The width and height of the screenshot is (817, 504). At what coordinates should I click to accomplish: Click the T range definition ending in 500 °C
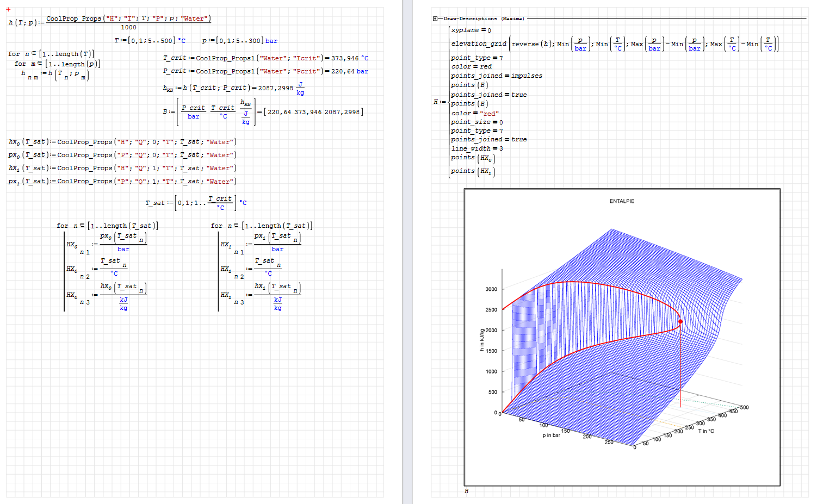pos(150,41)
